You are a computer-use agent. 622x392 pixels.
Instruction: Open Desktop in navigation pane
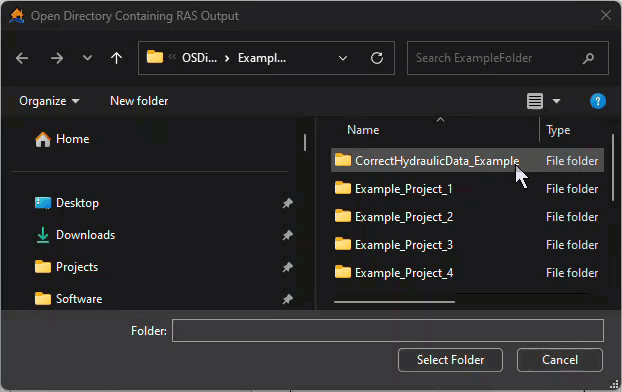[x=67, y=203]
